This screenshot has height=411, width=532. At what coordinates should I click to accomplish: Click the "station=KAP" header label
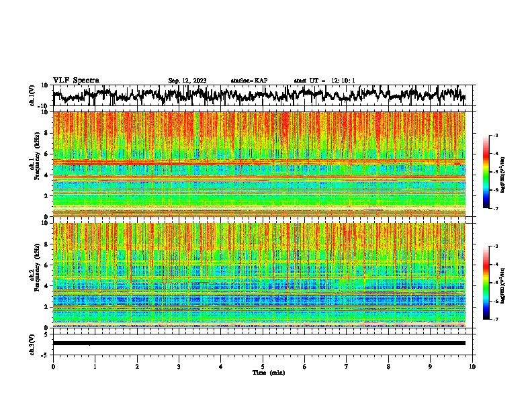[249, 81]
